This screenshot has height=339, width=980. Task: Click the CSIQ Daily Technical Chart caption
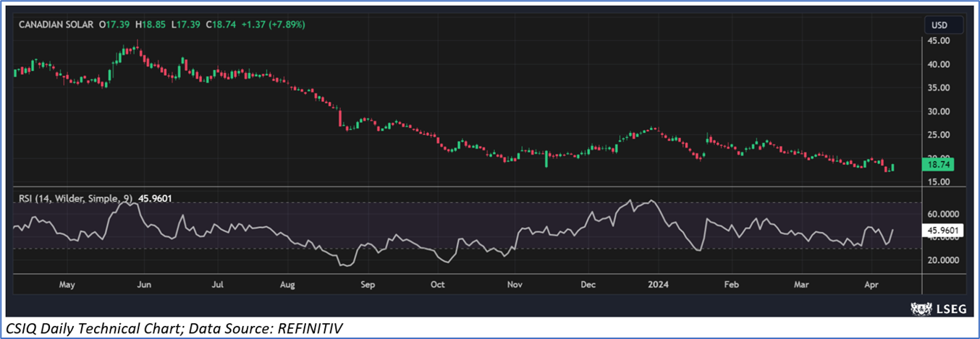173,329
